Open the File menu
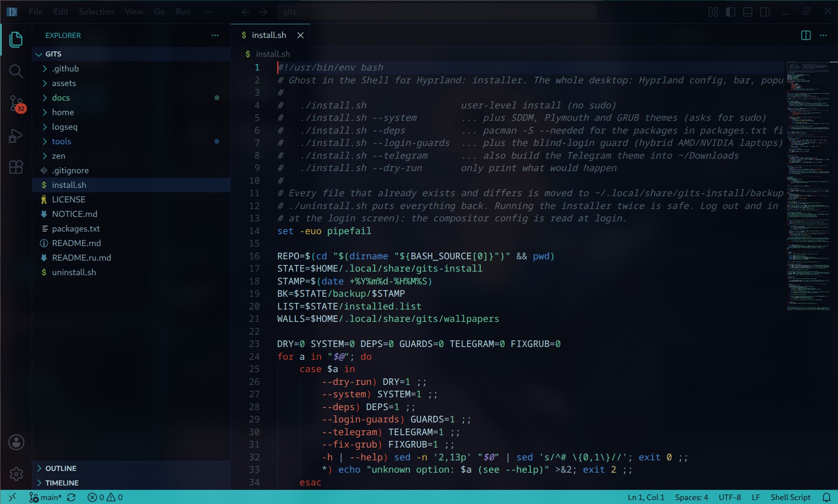Viewport: 838px width, 504px height. (x=36, y=12)
